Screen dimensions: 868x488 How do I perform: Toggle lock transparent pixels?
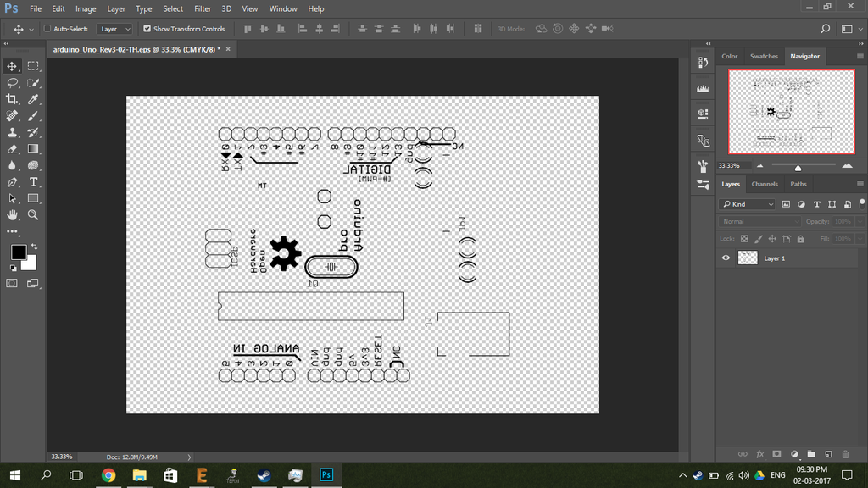pyautogui.click(x=744, y=239)
